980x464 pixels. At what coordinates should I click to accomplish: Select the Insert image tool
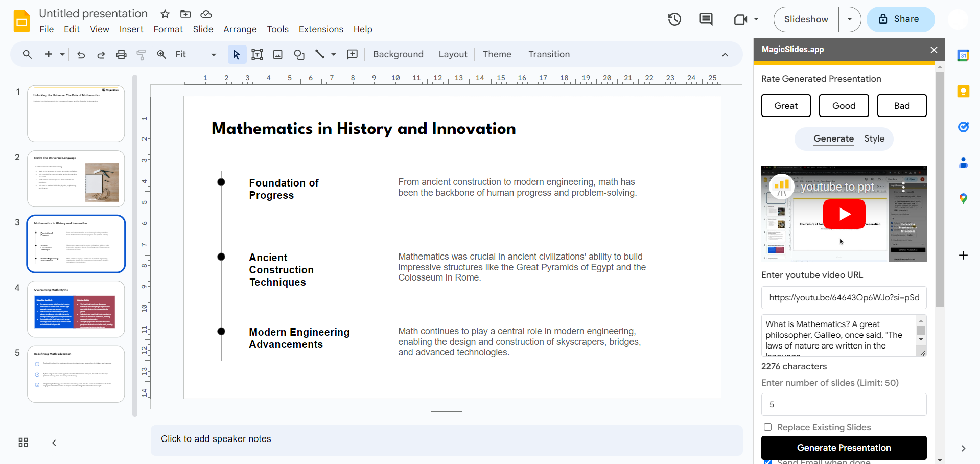(x=278, y=55)
